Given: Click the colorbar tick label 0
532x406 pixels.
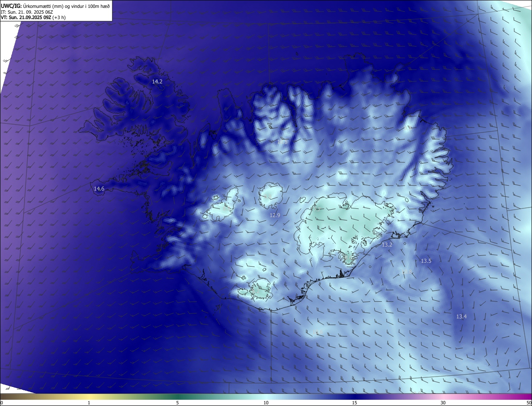Looking at the screenshot, I should (x=2, y=403).
